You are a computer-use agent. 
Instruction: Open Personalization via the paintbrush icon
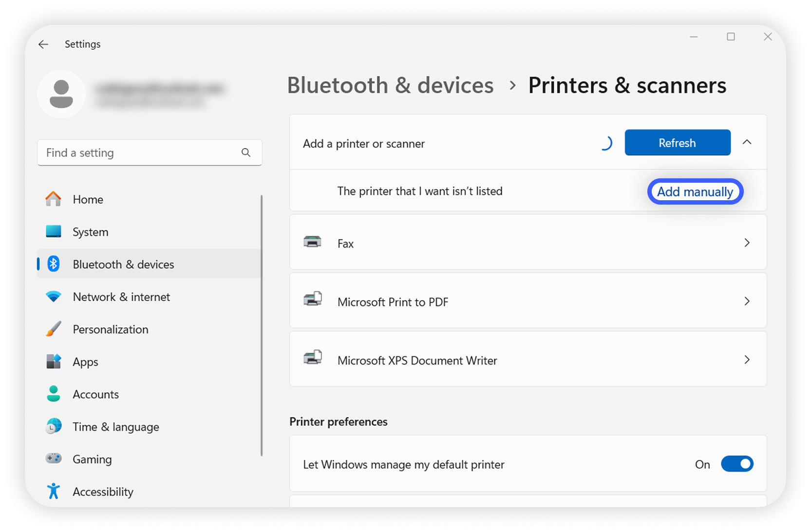point(54,329)
